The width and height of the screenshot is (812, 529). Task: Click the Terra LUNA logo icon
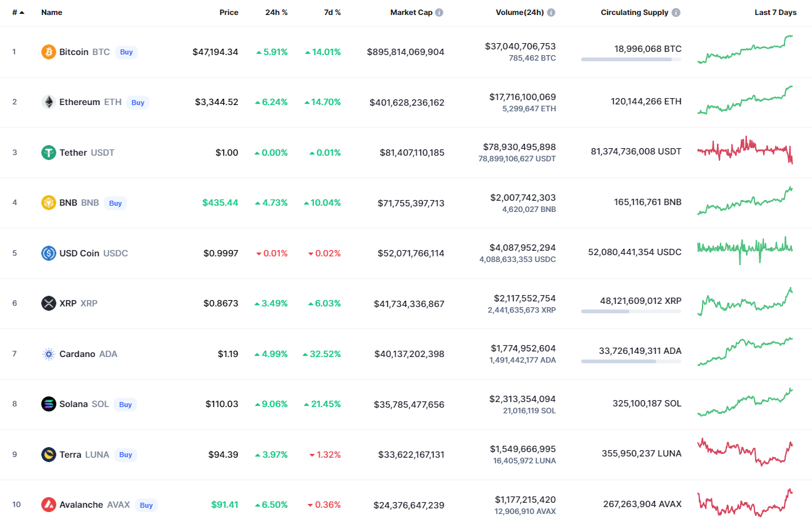[48, 455]
